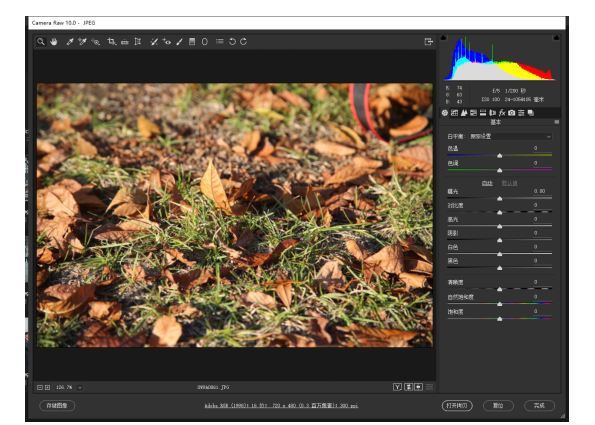
Task: Select the Straighten tool
Action: click(124, 41)
